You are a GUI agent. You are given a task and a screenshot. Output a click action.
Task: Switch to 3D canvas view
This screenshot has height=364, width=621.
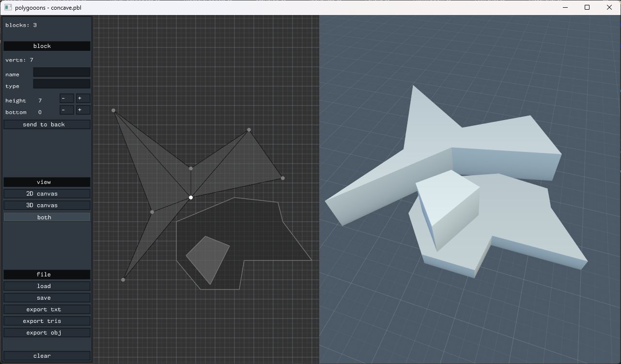tap(47, 205)
